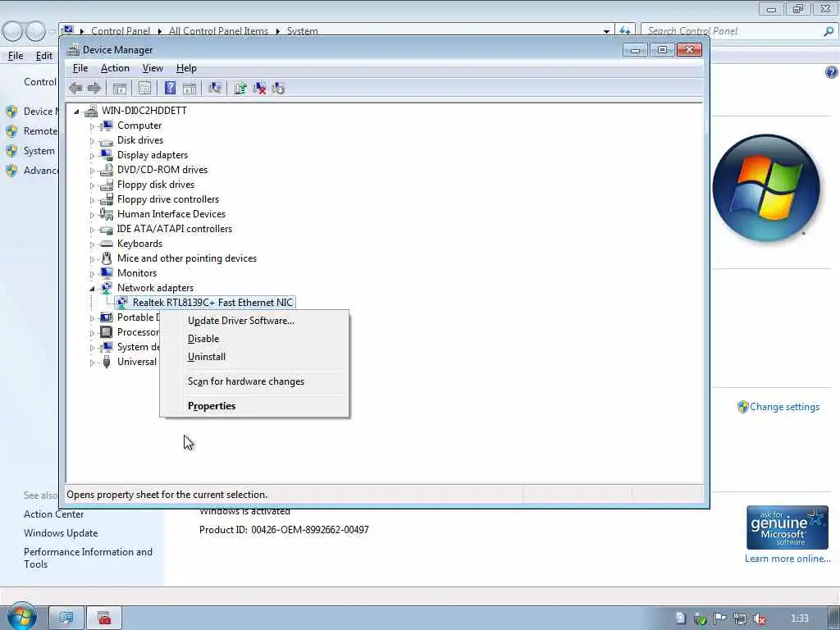
Task: Open the Help menu in Device Manager
Action: click(x=186, y=68)
